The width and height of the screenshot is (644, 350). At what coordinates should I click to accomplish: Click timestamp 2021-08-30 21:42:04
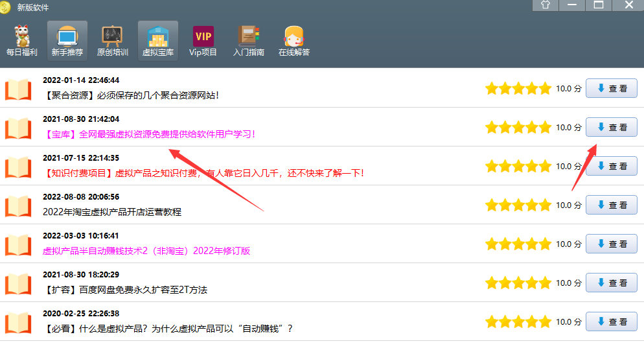pos(81,119)
